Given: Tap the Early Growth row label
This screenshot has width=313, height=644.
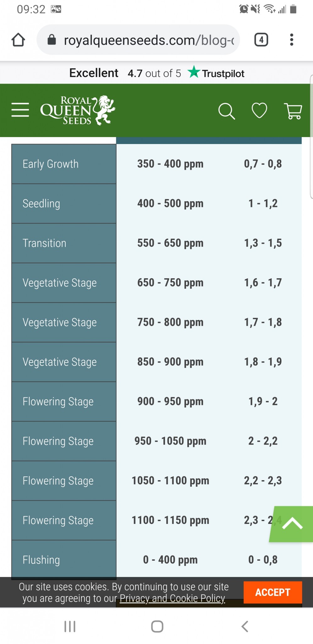Looking at the screenshot, I should click(x=51, y=164).
